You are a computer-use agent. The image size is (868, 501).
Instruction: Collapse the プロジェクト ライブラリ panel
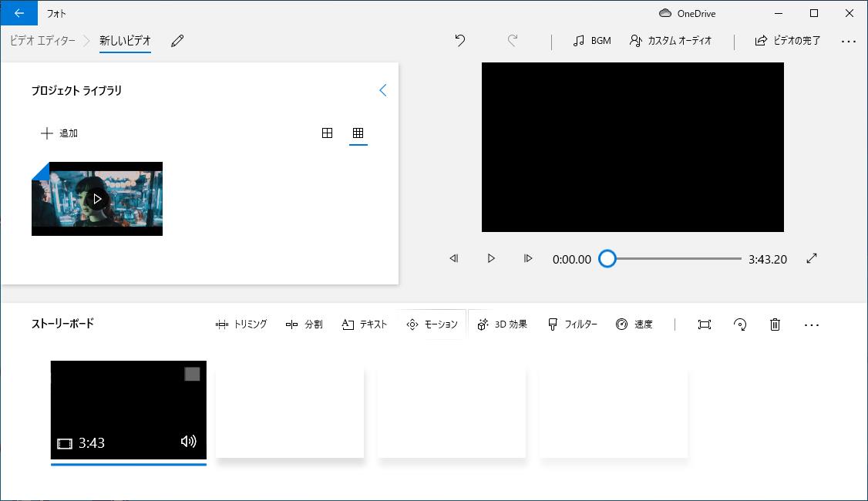coord(382,90)
